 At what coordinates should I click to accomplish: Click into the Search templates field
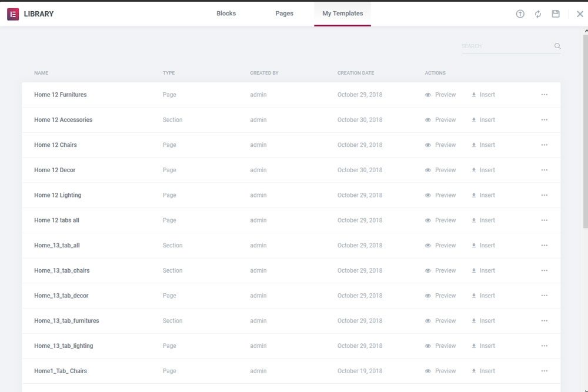(506, 46)
